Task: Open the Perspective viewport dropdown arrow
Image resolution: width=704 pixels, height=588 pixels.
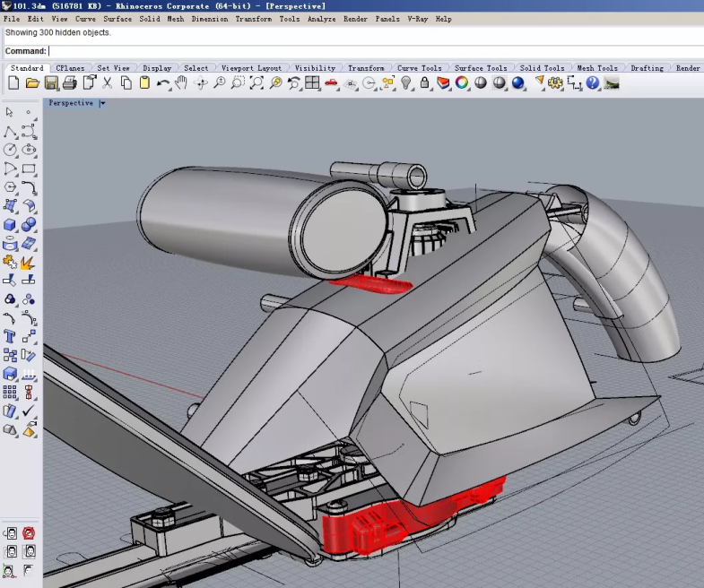Action: [102, 103]
